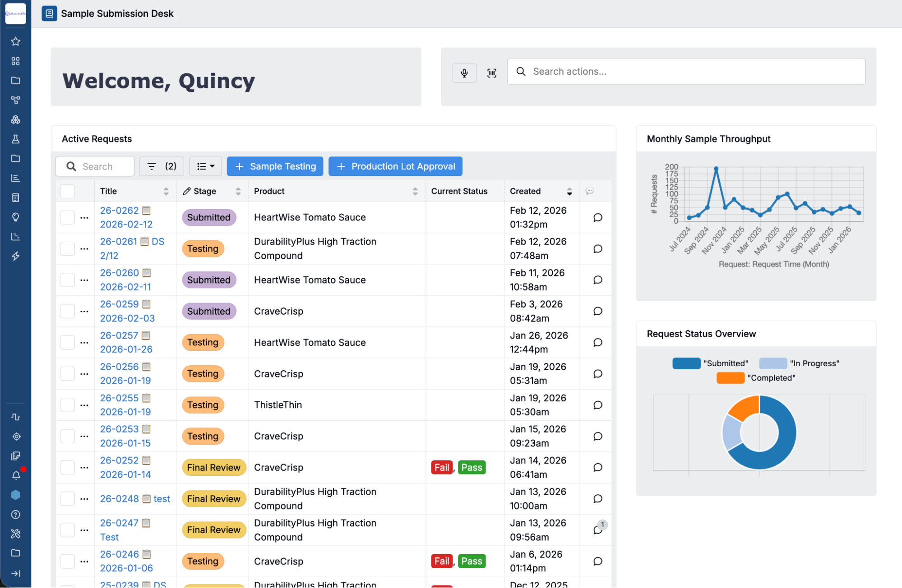Open row menu dots for 26-0261
This screenshot has width=902, height=588.
84,248
